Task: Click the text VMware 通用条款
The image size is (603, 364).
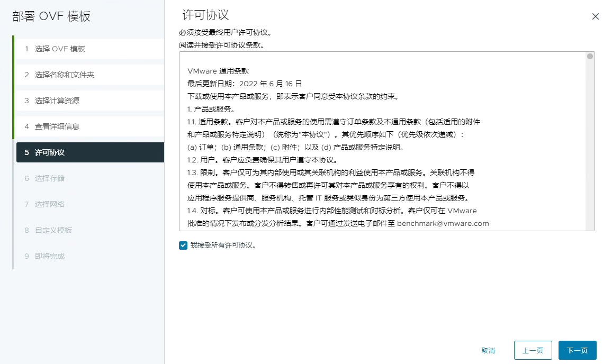Action: [218, 71]
